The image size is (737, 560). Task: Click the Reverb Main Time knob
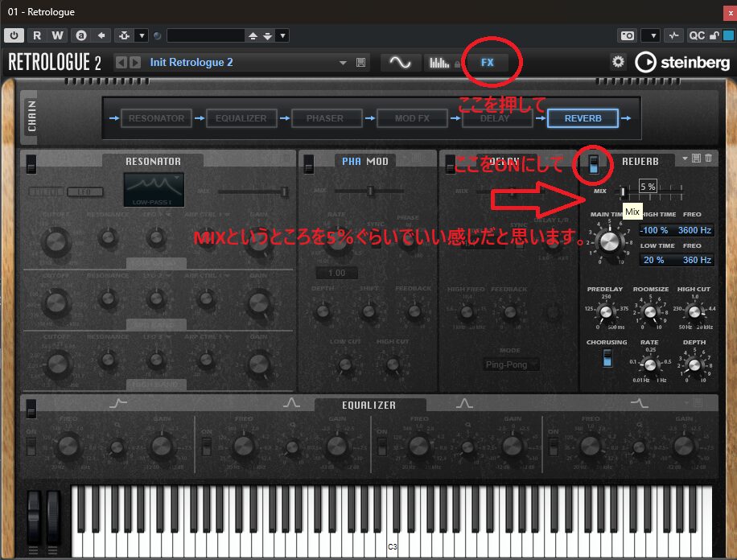(x=610, y=241)
